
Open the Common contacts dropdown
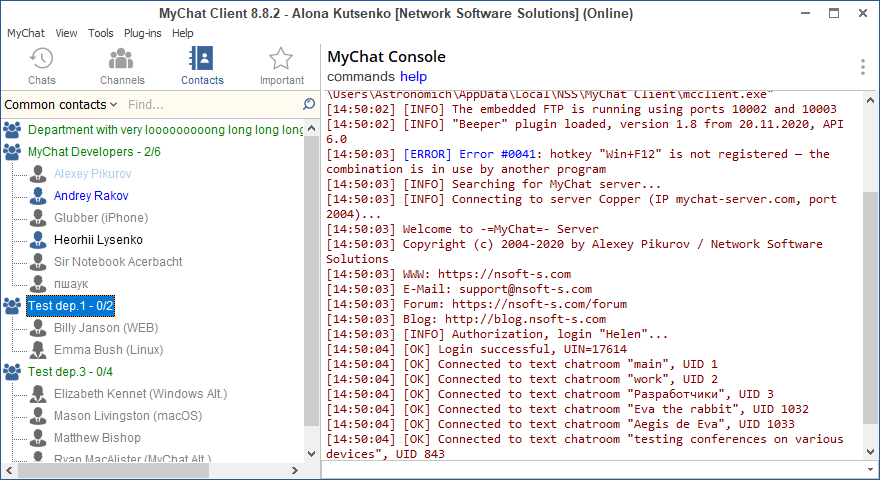(60, 105)
